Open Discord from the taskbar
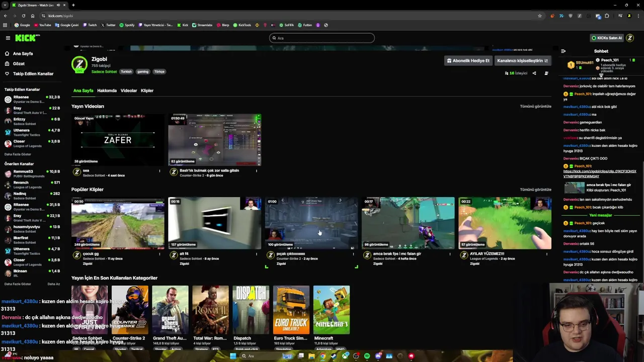Screen dimensions: 644x362 coord(378,356)
